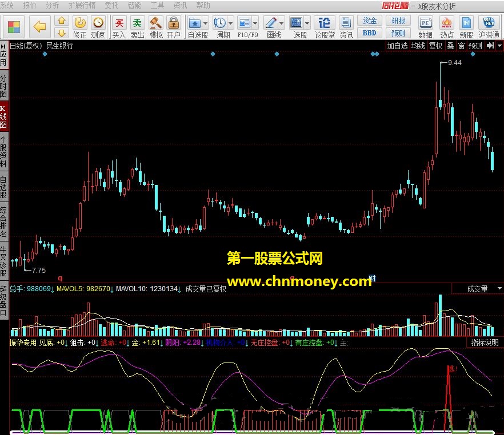Expand the 自选股 dropdown arrow
The height and width of the screenshot is (435, 504).
pyautogui.click(x=206, y=23)
